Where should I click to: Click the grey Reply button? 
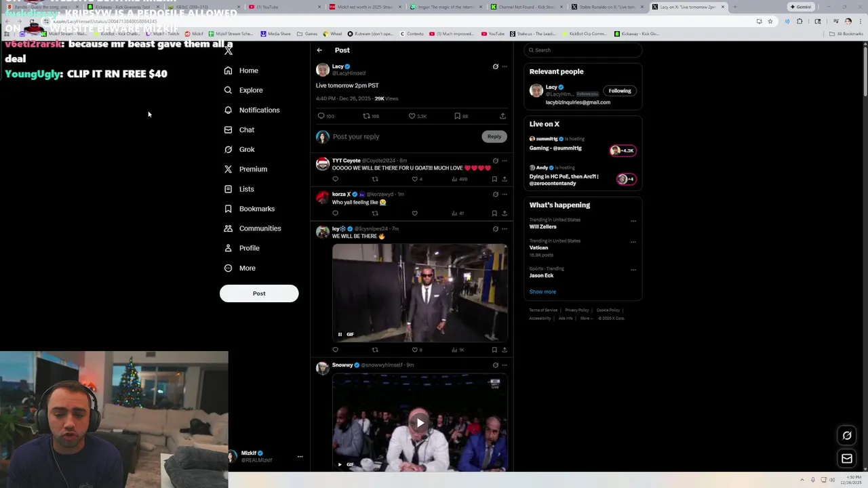click(494, 137)
